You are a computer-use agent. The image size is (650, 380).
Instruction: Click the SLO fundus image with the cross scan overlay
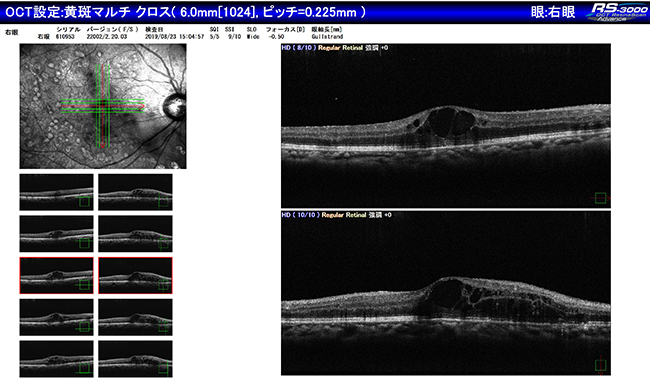click(103, 106)
